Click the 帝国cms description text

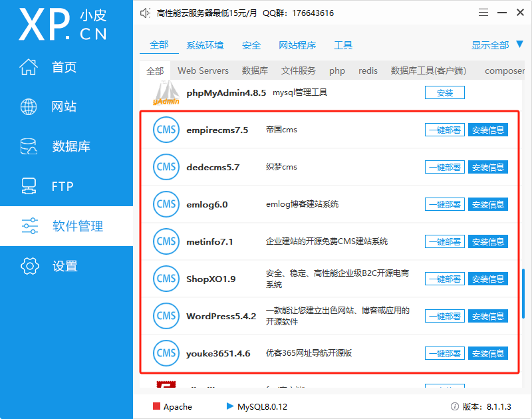click(x=281, y=130)
